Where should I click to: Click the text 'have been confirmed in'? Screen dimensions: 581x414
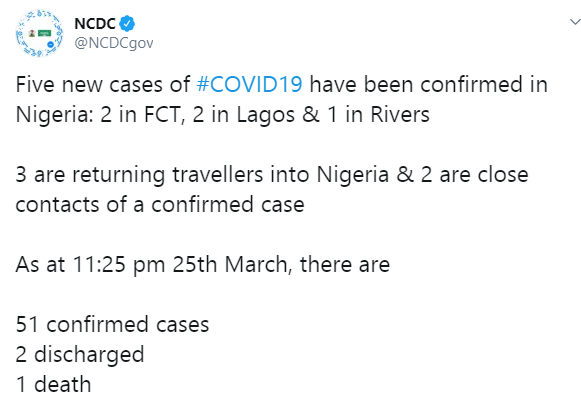[x=428, y=84]
